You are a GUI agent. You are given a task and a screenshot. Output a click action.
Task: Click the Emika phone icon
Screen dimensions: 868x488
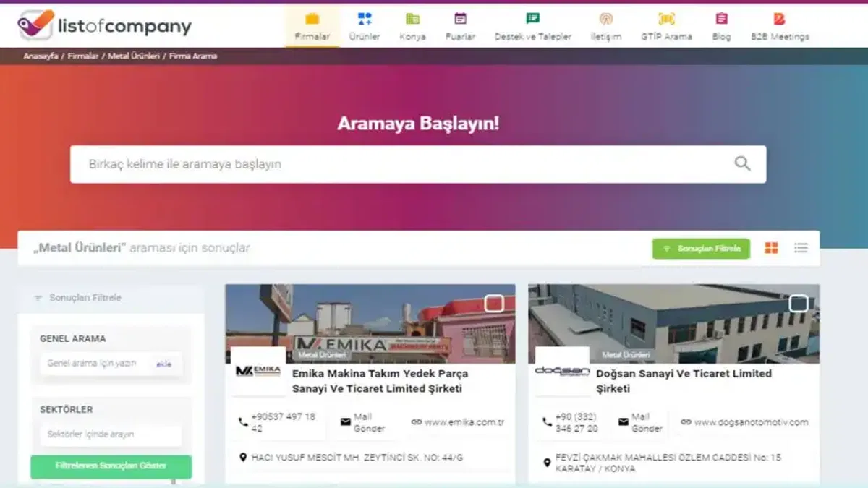(x=243, y=422)
